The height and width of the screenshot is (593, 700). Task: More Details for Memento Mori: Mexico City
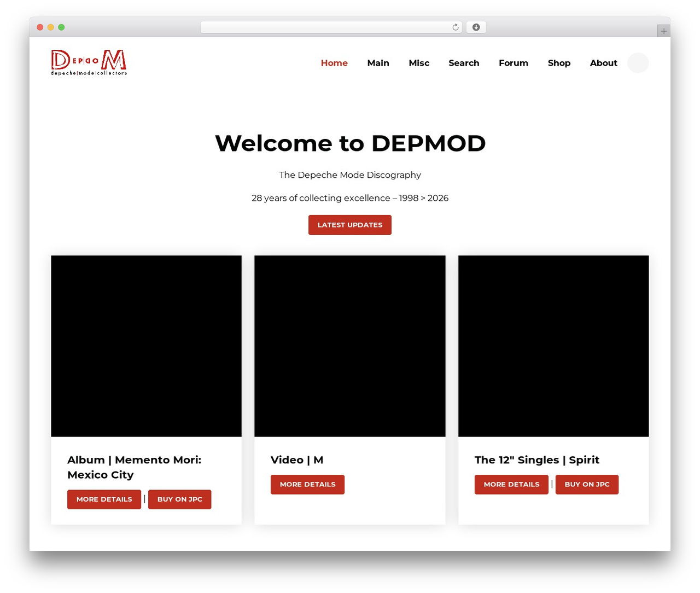point(104,499)
